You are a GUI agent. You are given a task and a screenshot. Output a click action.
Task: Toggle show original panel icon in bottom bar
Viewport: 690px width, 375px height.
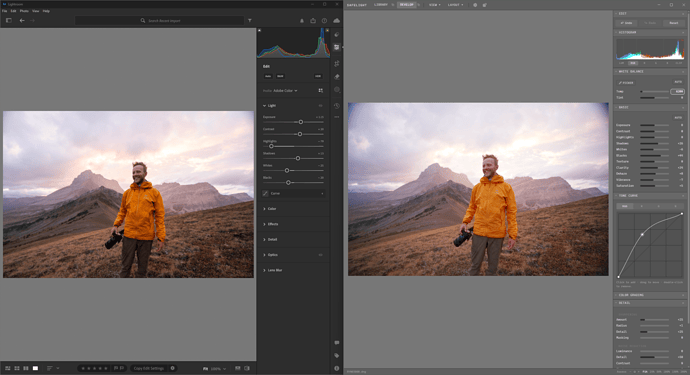click(x=247, y=368)
